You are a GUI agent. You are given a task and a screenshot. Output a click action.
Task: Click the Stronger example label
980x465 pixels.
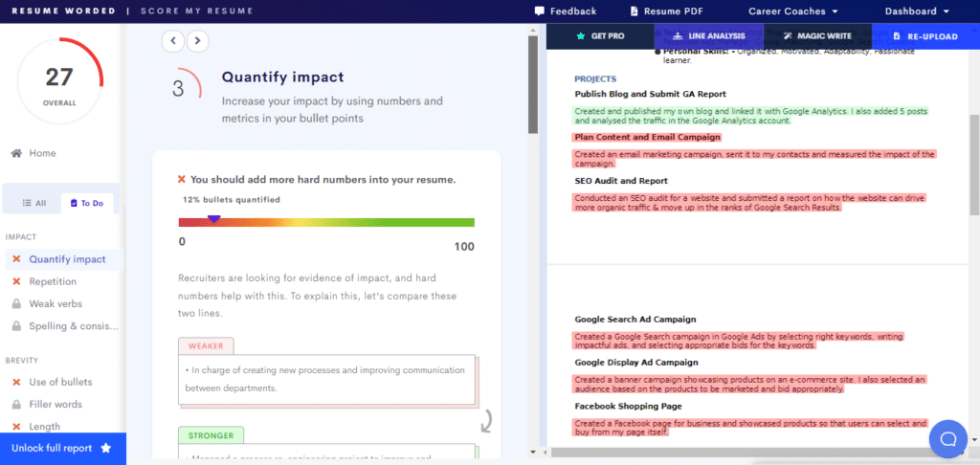(211, 435)
